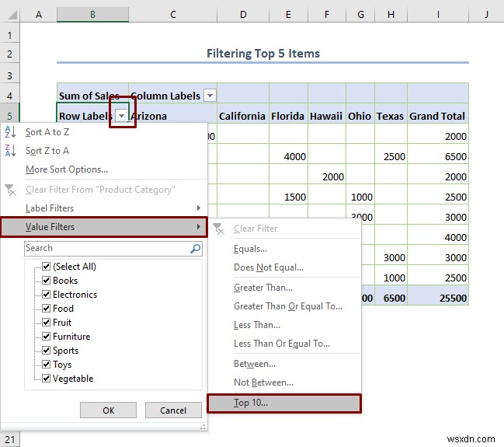Image resolution: width=504 pixels, height=447 pixels.
Task: Uncheck the Electronics checkbox
Action: [47, 294]
